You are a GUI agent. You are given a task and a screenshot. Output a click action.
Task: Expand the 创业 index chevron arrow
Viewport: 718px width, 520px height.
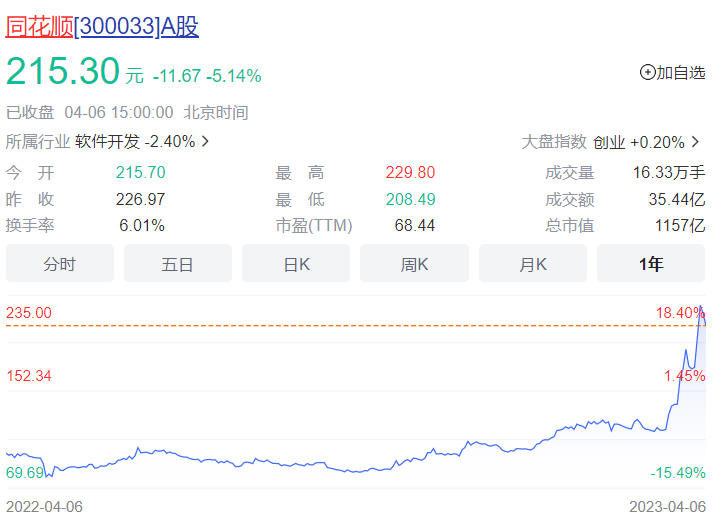point(696,142)
